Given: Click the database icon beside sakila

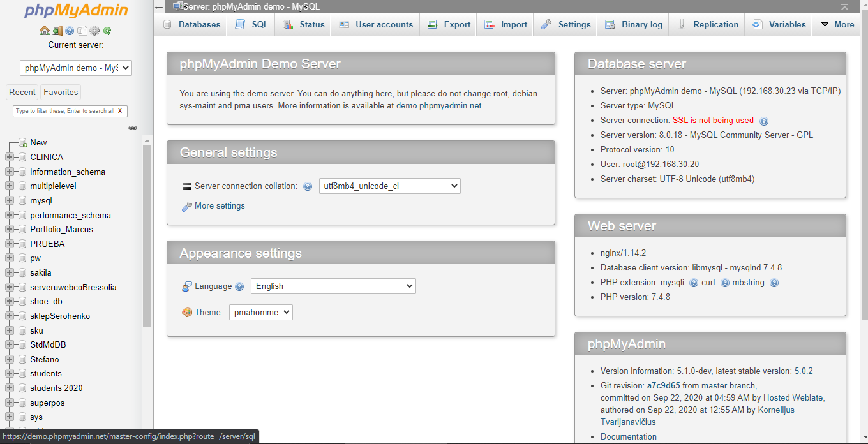Looking at the screenshot, I should click(x=23, y=273).
